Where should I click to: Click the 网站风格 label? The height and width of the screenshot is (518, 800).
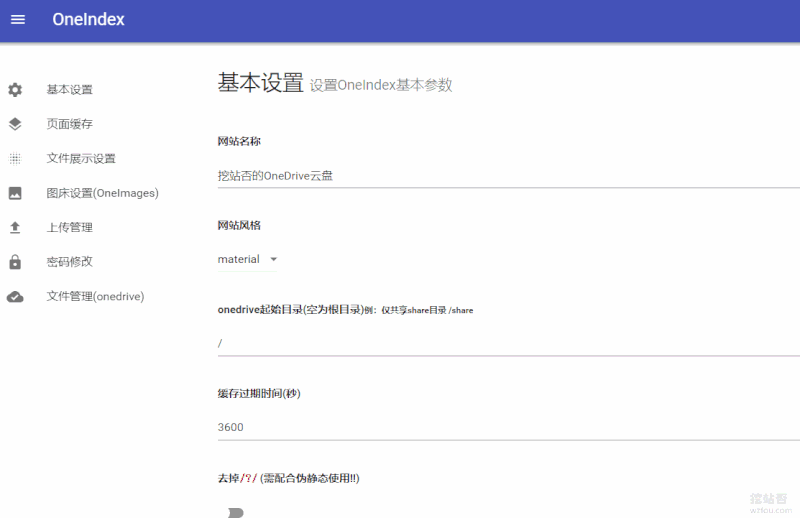click(239, 226)
